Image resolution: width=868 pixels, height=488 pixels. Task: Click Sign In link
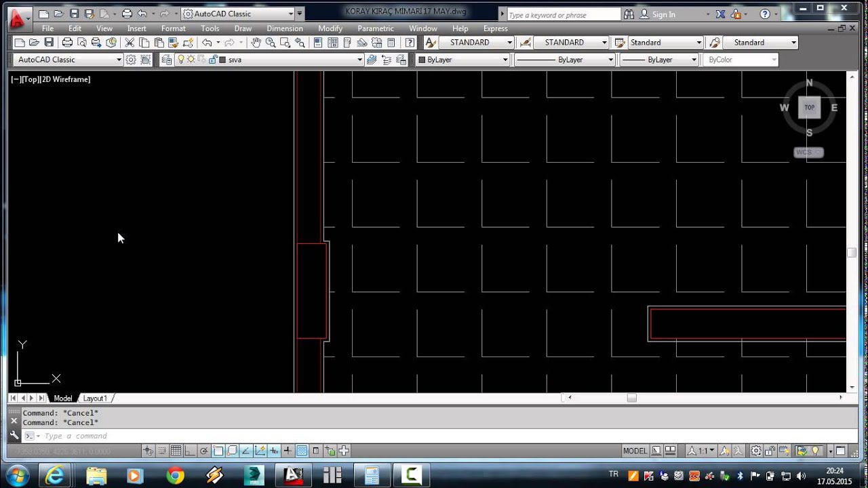[x=664, y=14]
